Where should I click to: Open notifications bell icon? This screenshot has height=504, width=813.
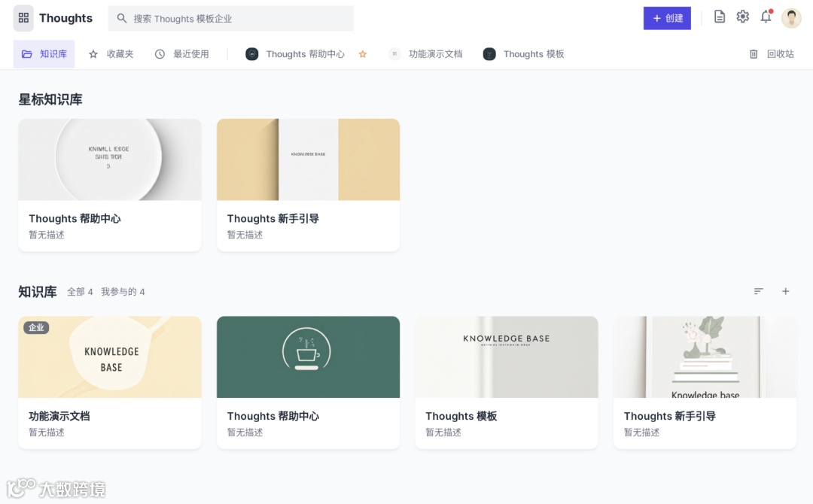click(x=766, y=17)
